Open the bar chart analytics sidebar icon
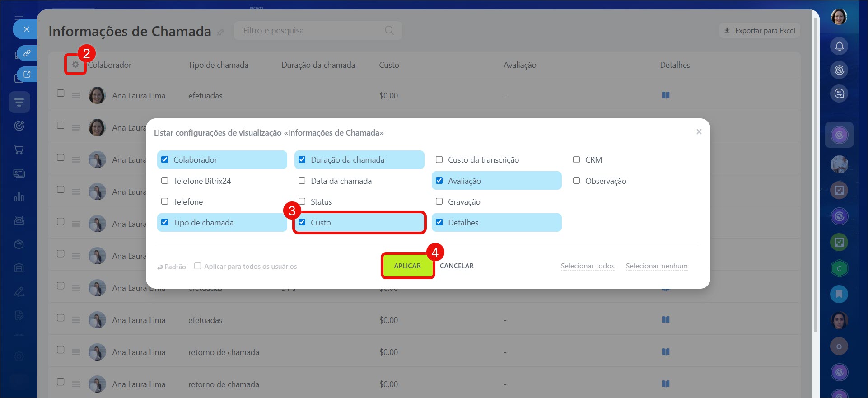The width and height of the screenshot is (868, 398). click(19, 197)
